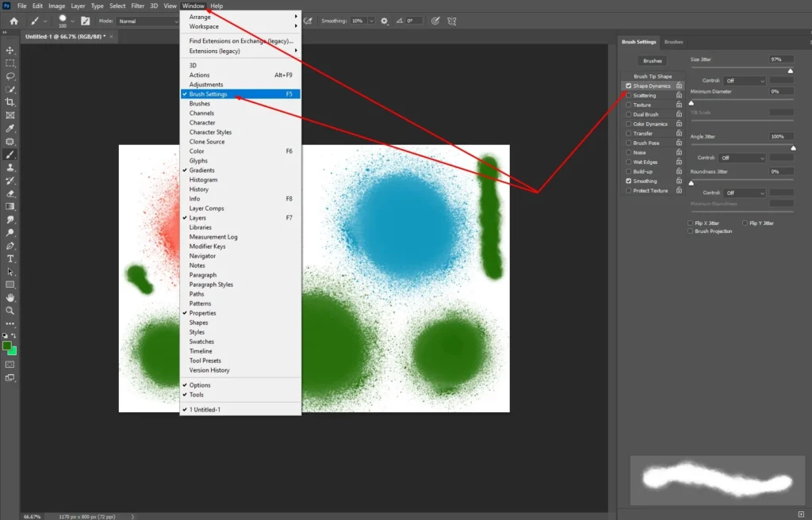Click the Size Jitter slider handle
812x520 pixels.
pyautogui.click(x=791, y=71)
